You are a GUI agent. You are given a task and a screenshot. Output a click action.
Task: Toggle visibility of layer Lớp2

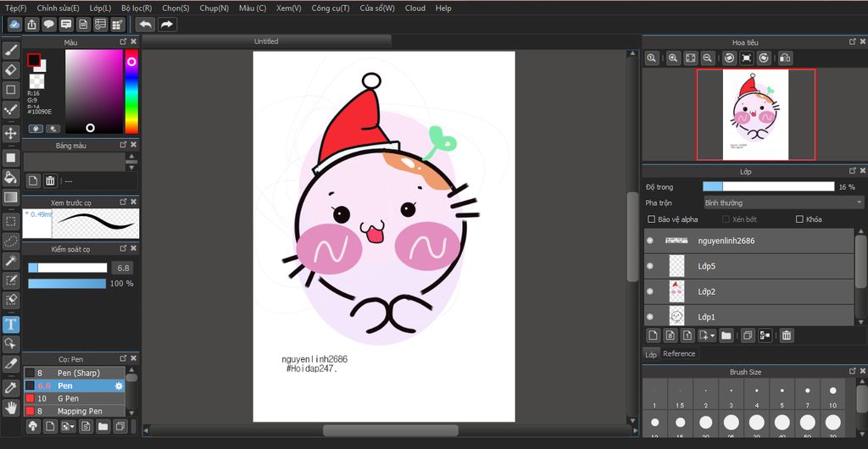(x=650, y=291)
